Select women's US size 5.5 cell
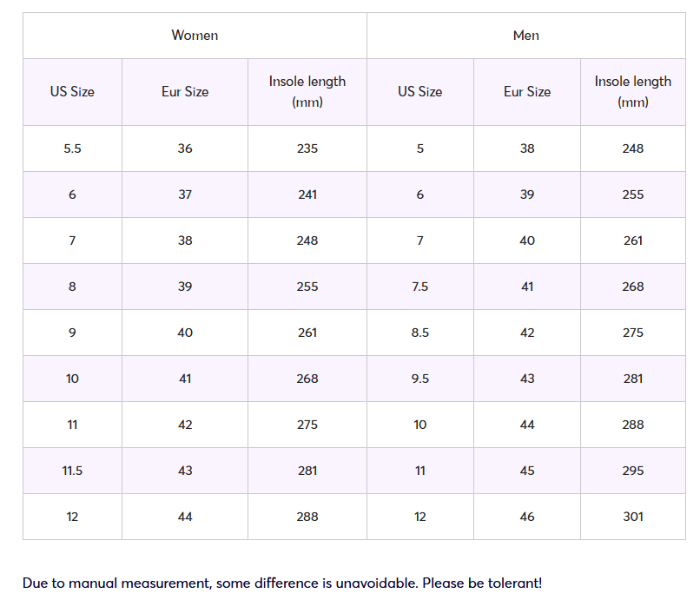Image resolution: width=700 pixels, height=600 pixels. 72,148
